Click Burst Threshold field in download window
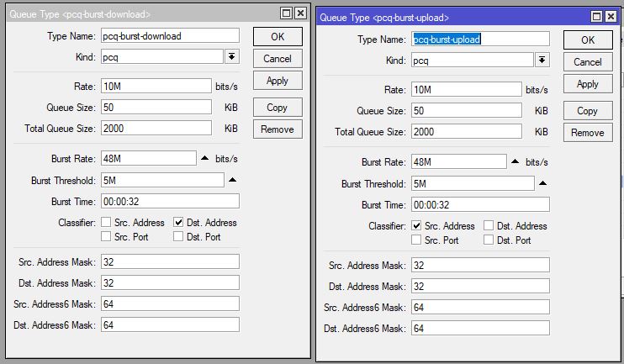624x364 pixels. (x=162, y=180)
